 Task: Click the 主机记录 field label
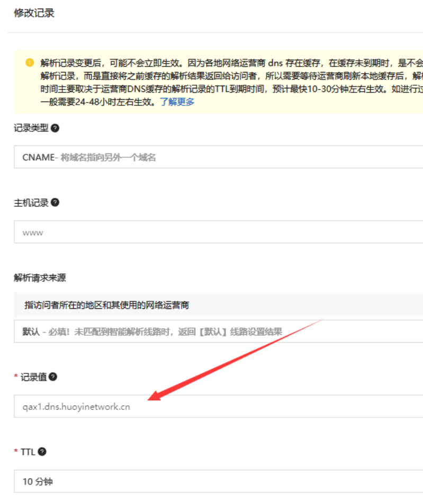coord(31,203)
